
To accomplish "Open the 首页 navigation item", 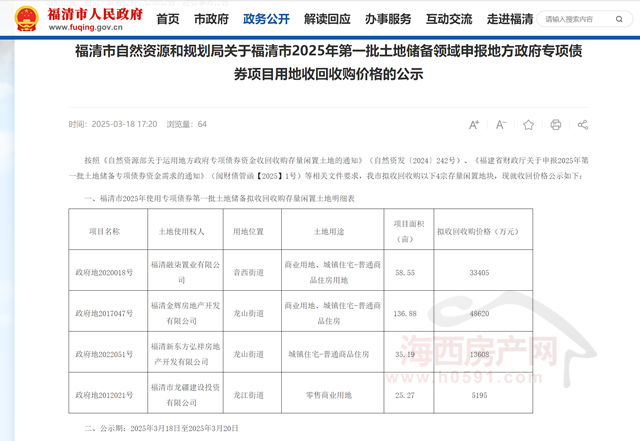I will click(168, 19).
